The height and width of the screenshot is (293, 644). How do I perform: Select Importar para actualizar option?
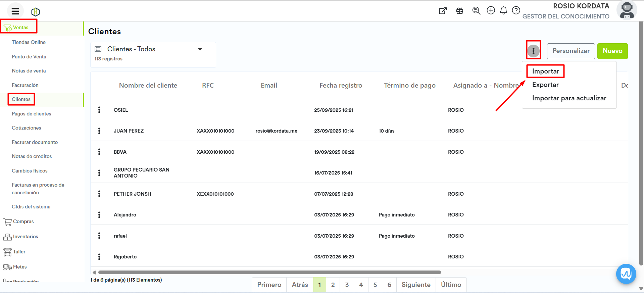click(x=569, y=98)
